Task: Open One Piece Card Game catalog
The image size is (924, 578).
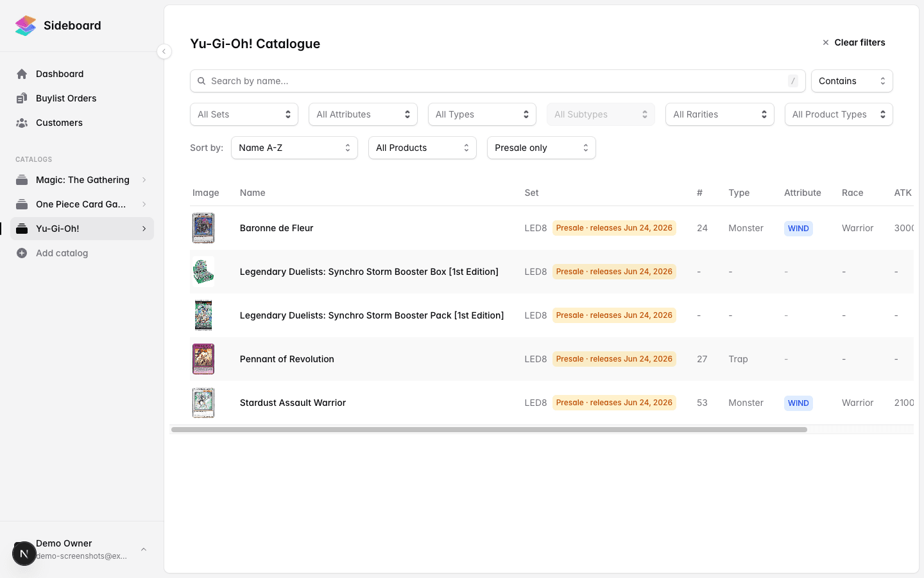Action: coord(82,204)
